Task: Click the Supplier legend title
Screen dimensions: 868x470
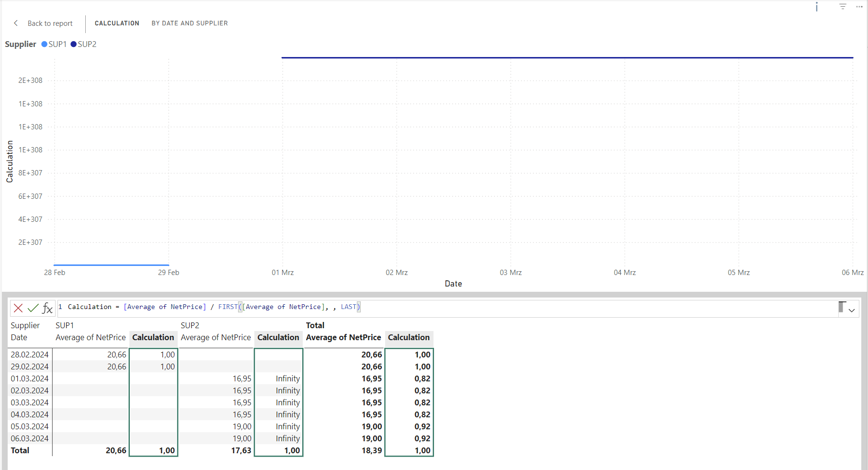Action: [21, 44]
